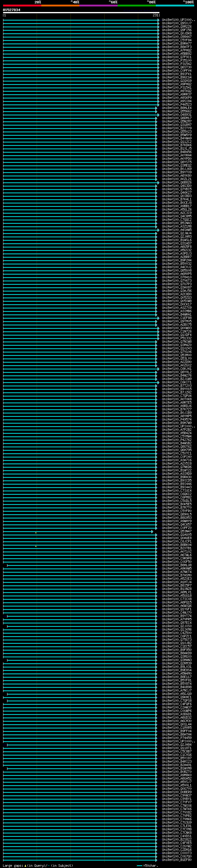Open hit UniRef100_Q9FI56
This screenshot has height=868, width=197.
(177, 30)
